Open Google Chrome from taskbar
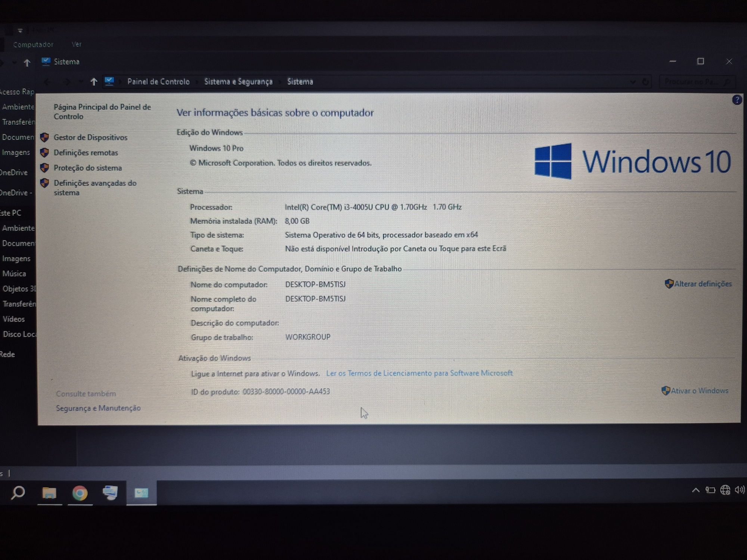747x560 pixels. tap(80, 493)
